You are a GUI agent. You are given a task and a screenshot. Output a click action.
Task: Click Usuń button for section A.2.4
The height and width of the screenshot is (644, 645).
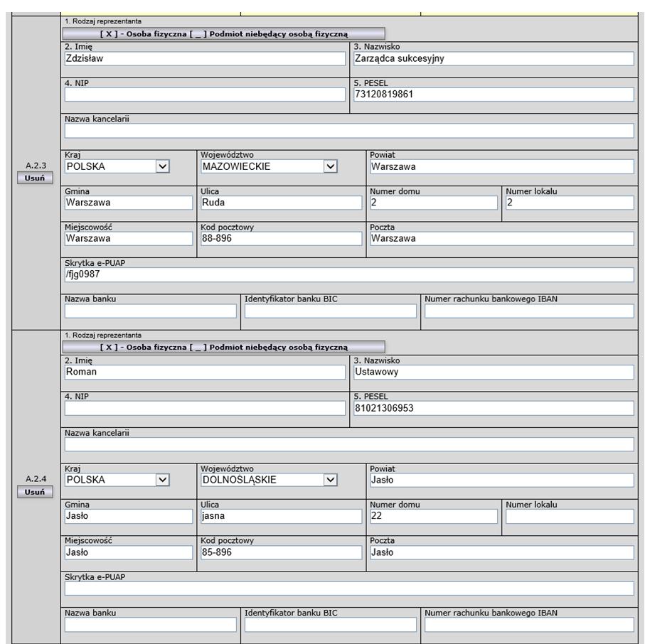[x=35, y=492]
